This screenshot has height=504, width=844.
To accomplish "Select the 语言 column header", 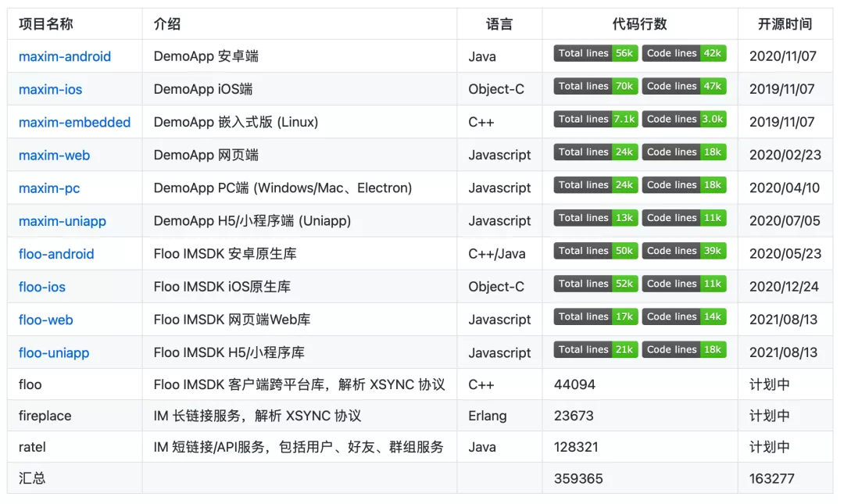I will coord(499,23).
